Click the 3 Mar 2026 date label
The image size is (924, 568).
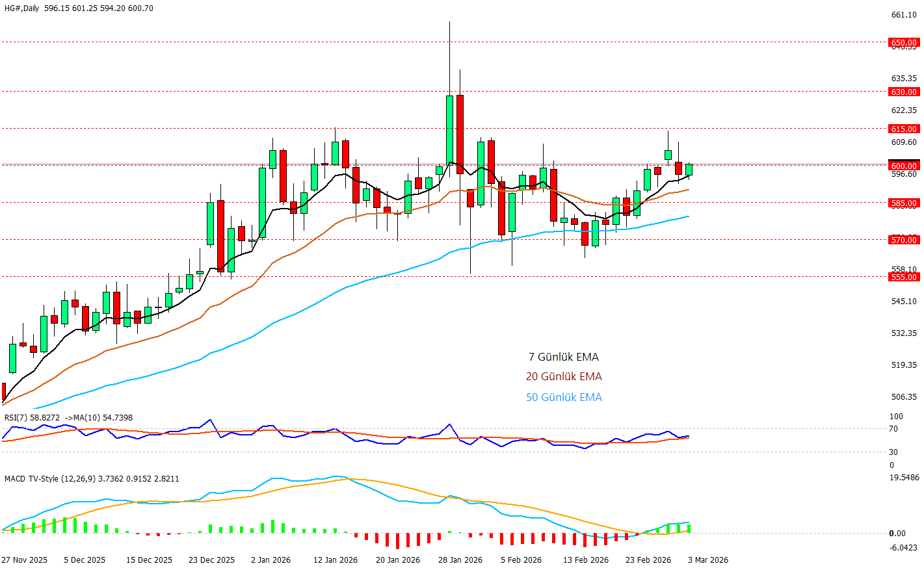pos(707,560)
